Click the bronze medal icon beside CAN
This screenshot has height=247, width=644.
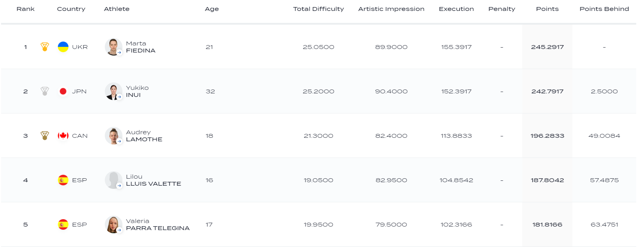point(45,136)
